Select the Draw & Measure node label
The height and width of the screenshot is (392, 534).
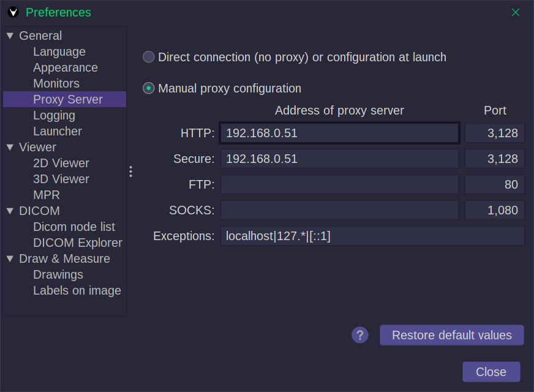click(x=64, y=258)
